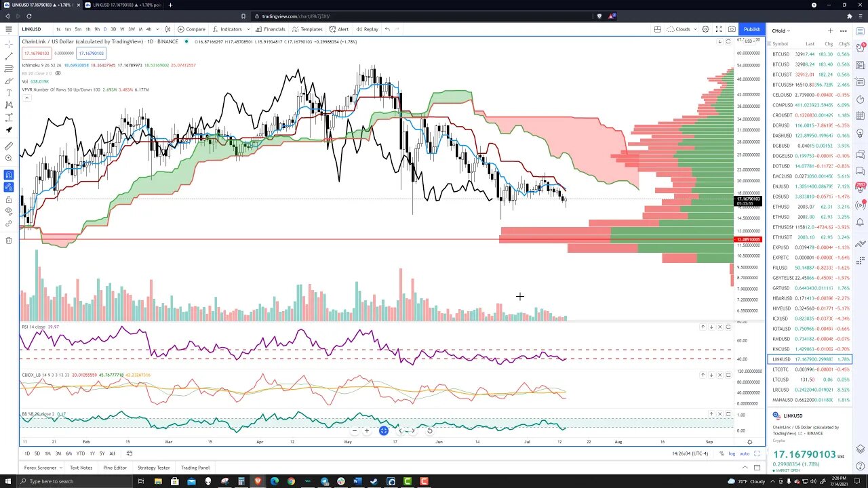
Task: Click the Compare symbol button
Action: [192, 29]
